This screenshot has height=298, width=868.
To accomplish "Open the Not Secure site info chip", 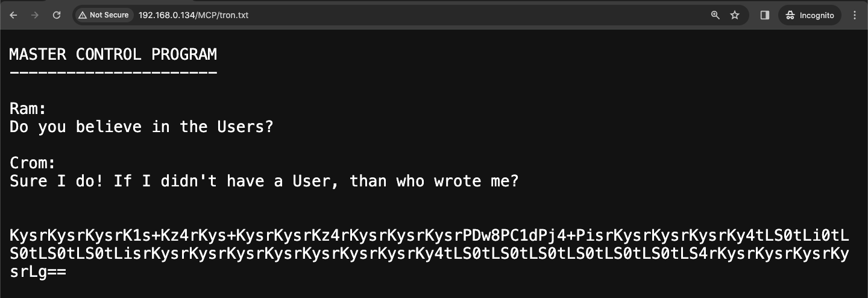I will point(104,15).
